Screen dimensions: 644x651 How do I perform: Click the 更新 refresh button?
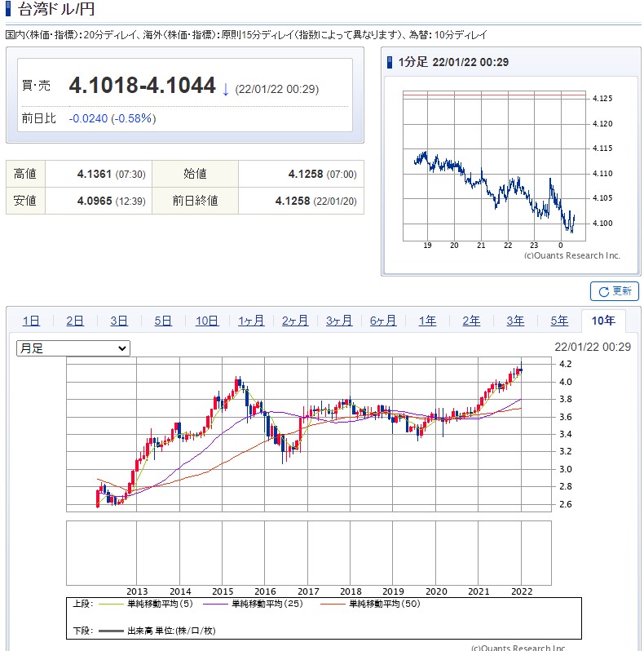614,291
